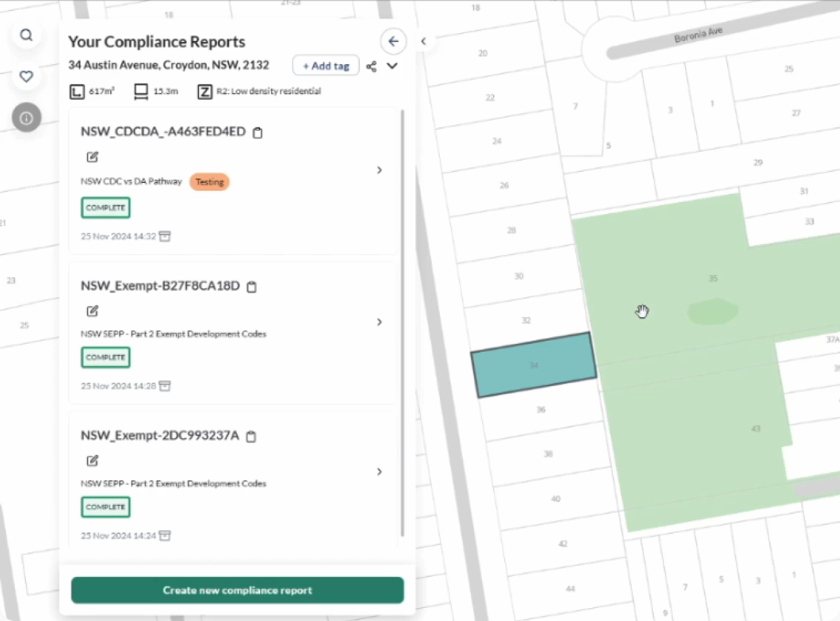
Task: Collapse the reports panel with the left chevron
Action: point(423,41)
